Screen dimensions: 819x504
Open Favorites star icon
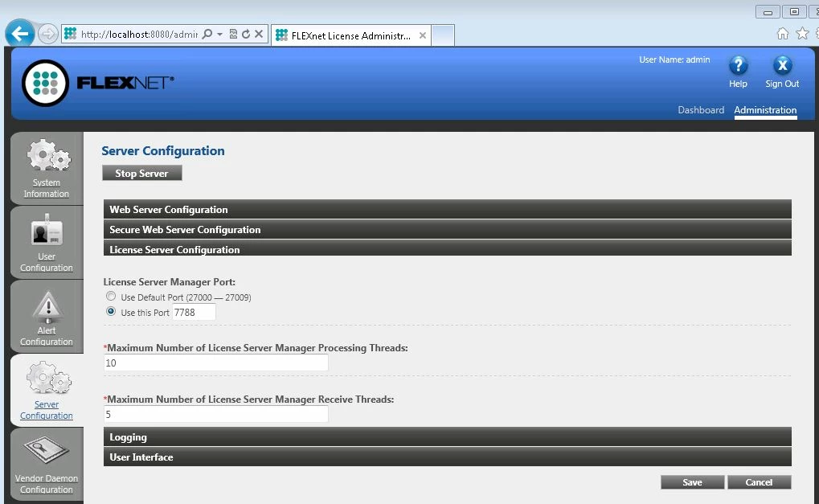[x=802, y=34]
